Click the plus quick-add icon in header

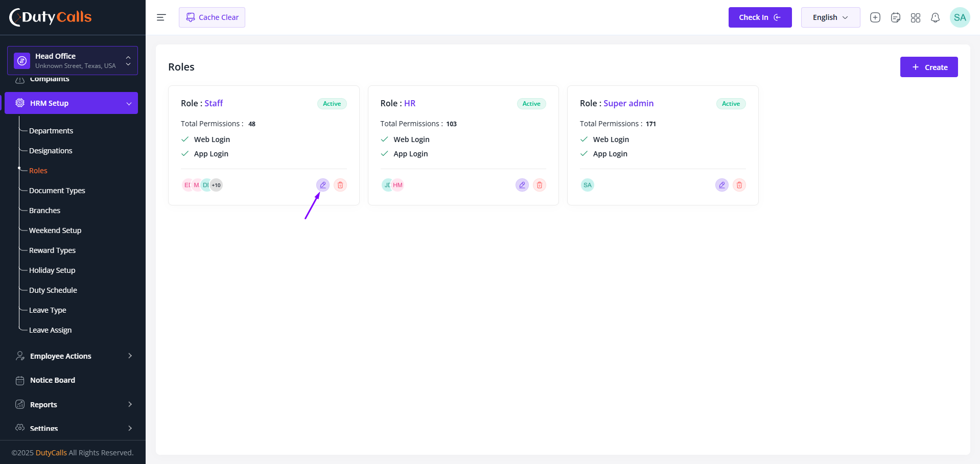(x=875, y=17)
